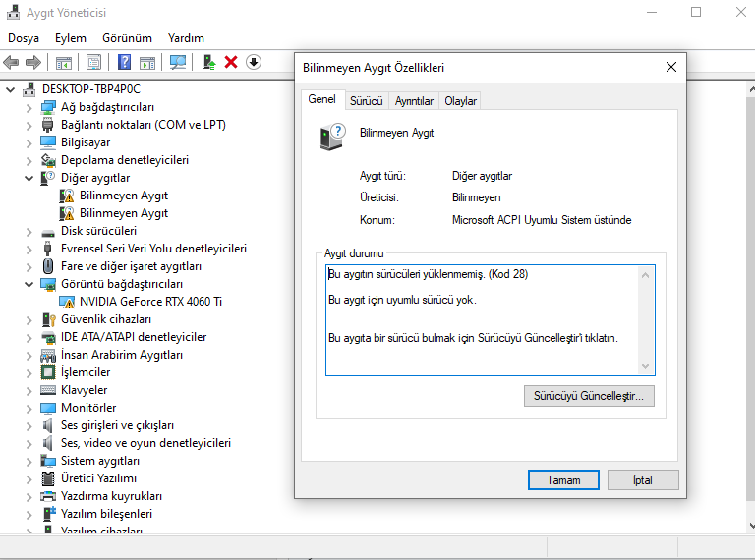
Task: Expand Ses, video ve oyun denetleyicileri
Action: (x=29, y=444)
